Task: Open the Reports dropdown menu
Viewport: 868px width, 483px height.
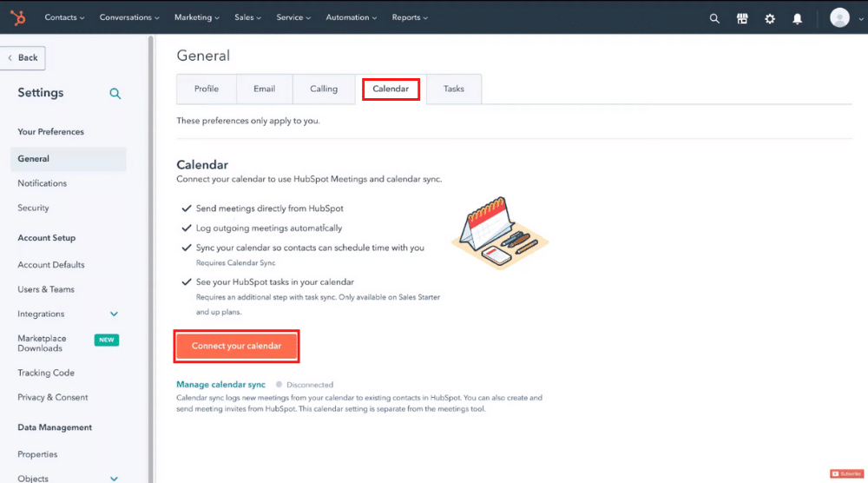Action: (x=411, y=17)
